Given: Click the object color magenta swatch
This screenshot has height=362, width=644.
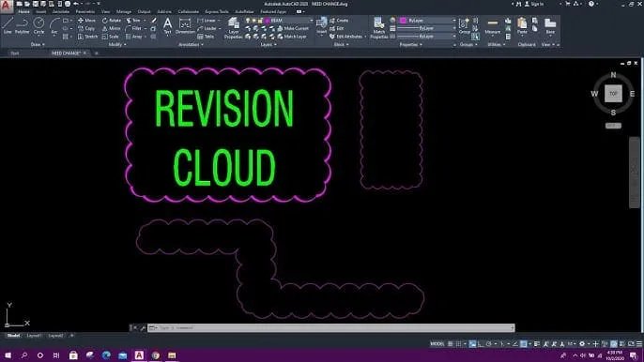Looking at the screenshot, I should 404,20.
